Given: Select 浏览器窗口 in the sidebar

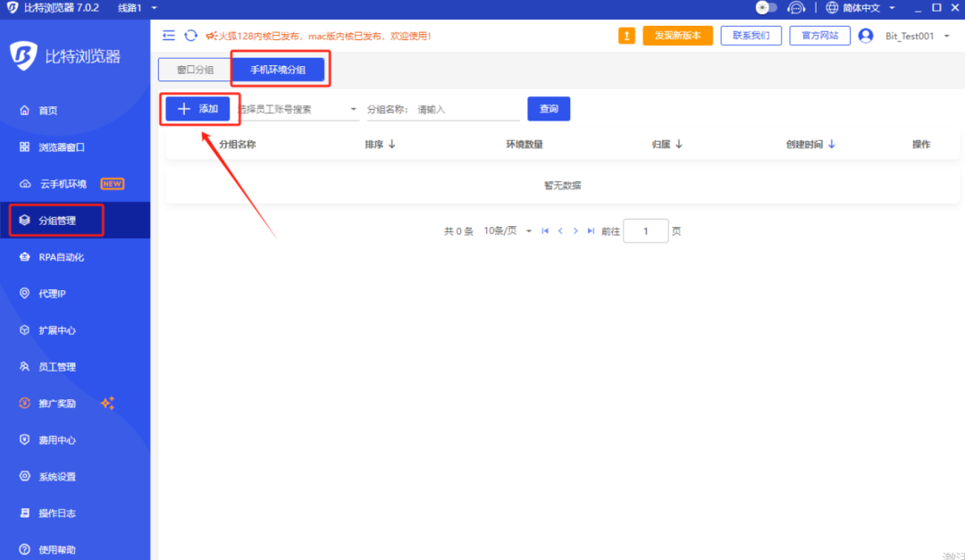Looking at the screenshot, I should pos(63,147).
